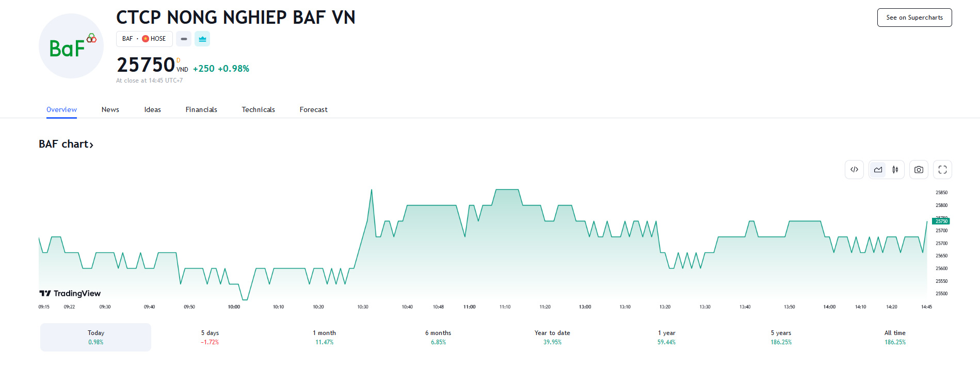980x367 pixels.
Task: Take a chart snapshot with camera icon
Action: (x=919, y=170)
